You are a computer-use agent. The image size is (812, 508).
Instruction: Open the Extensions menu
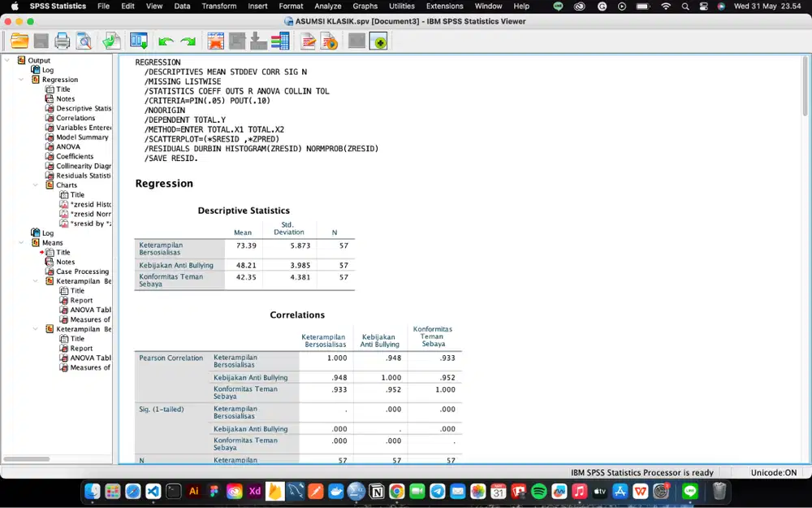click(444, 7)
